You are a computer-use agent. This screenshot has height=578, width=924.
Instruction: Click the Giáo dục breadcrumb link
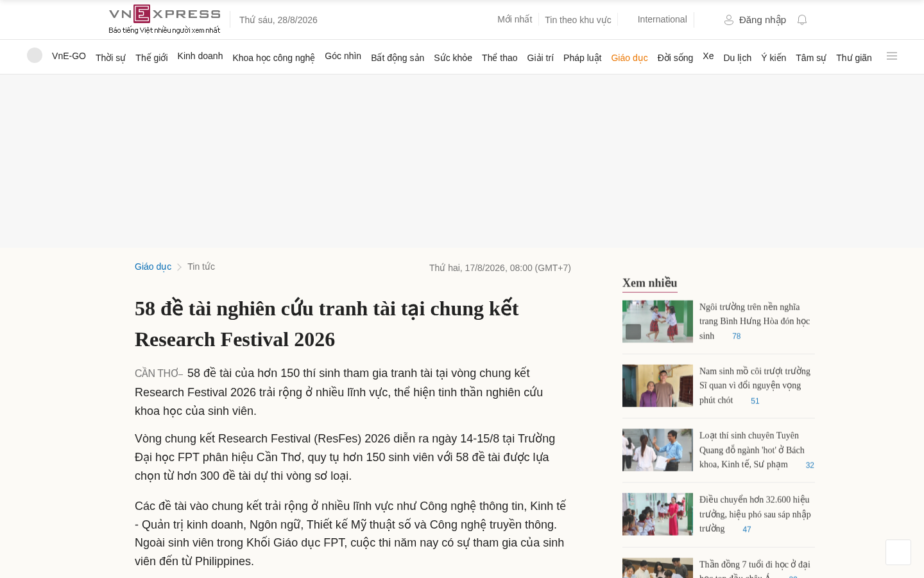coord(153,267)
